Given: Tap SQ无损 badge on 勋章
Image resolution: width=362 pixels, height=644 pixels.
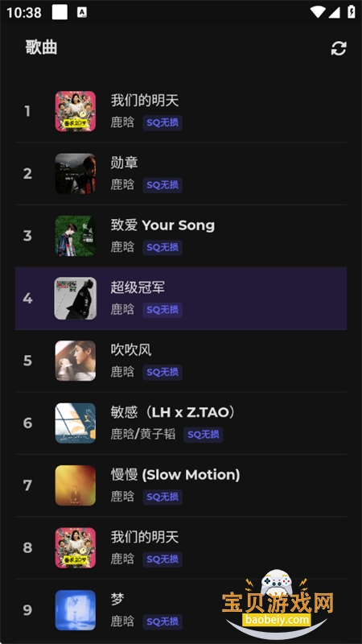Looking at the screenshot, I should tap(162, 185).
